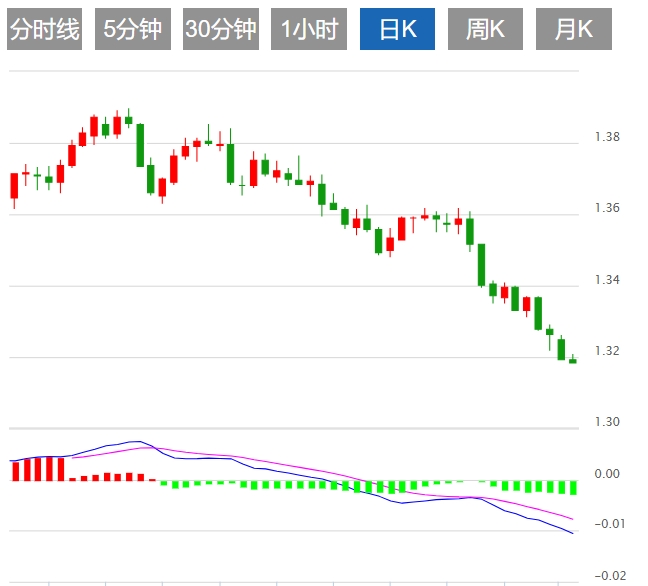Open the 1小时 chart tab

(x=309, y=29)
